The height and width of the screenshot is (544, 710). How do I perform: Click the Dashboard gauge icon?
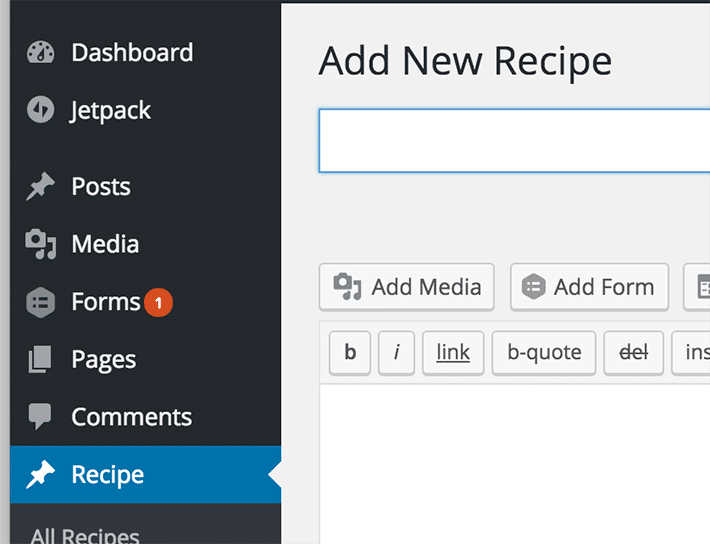pyautogui.click(x=40, y=53)
